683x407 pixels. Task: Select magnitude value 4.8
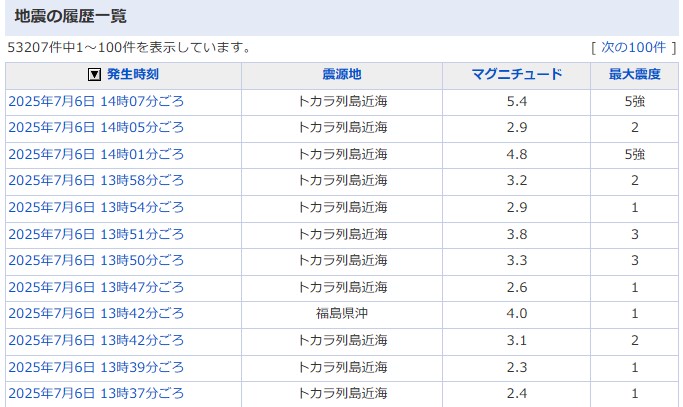pyautogui.click(x=517, y=154)
